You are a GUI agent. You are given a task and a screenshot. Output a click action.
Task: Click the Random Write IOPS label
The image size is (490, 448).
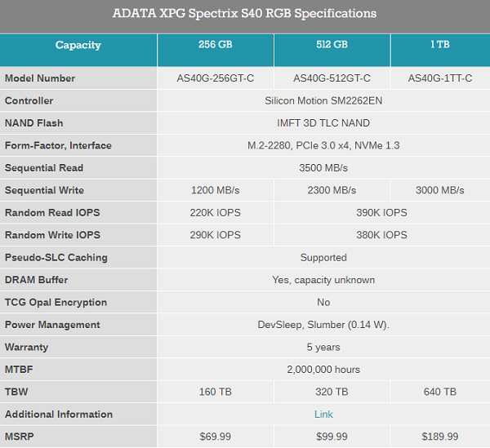pyautogui.click(x=52, y=235)
